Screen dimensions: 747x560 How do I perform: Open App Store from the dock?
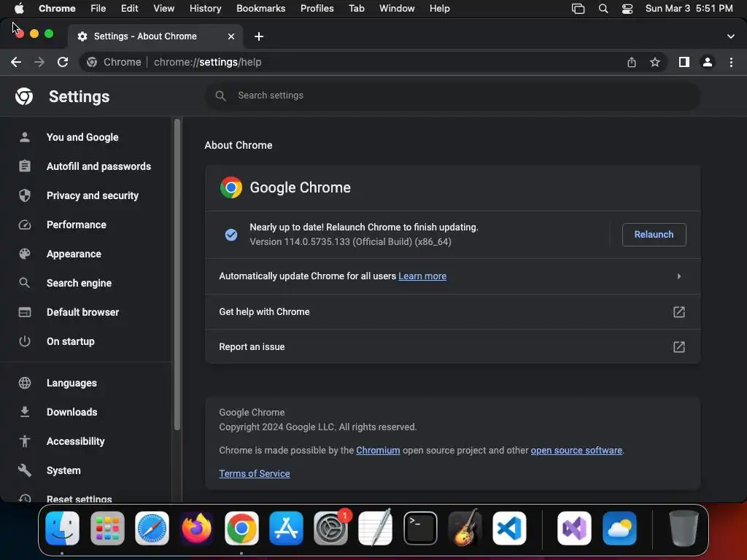pyautogui.click(x=286, y=528)
